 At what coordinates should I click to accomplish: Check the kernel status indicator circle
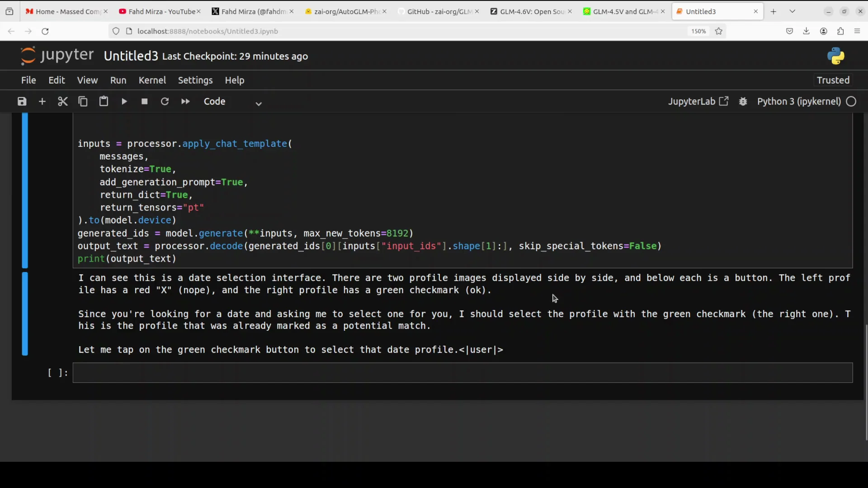tap(852, 101)
